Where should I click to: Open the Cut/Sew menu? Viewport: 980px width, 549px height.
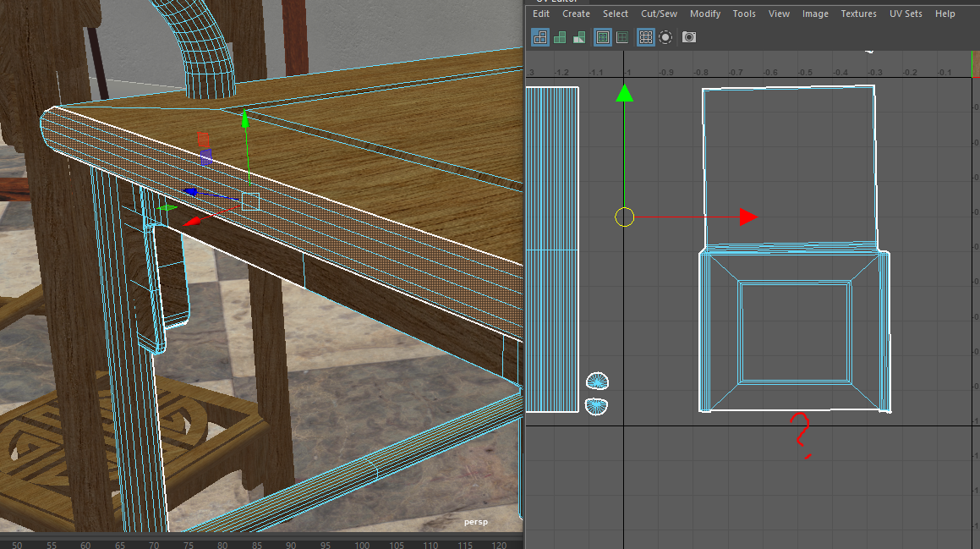659,14
